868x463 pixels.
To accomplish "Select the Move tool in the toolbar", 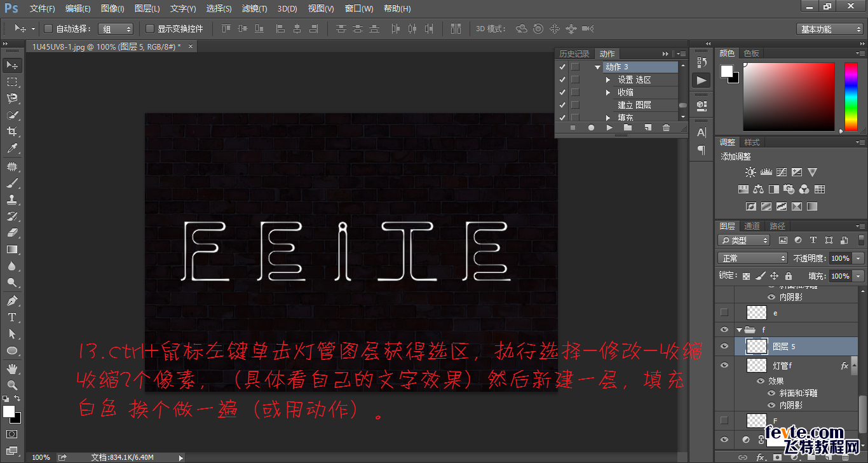I will 11,65.
